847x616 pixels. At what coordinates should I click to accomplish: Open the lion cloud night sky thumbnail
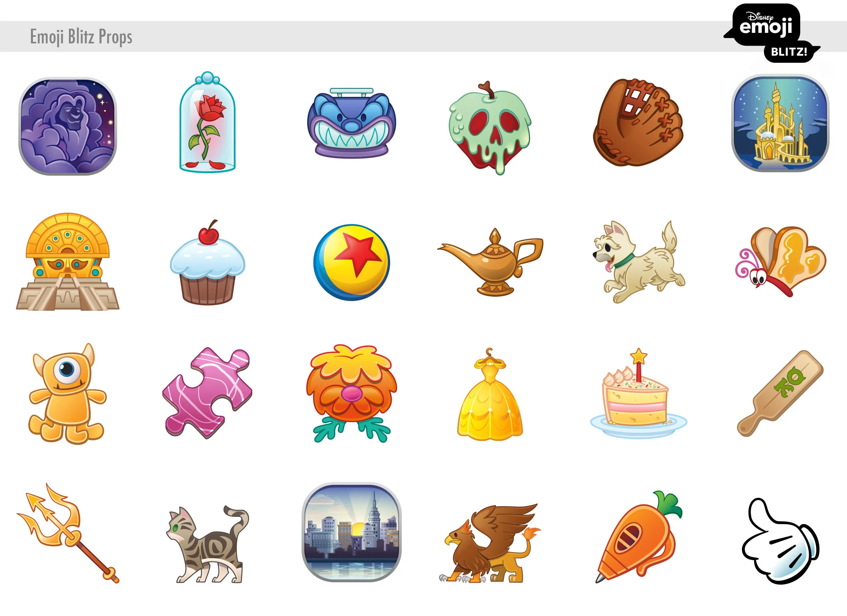[x=68, y=126]
